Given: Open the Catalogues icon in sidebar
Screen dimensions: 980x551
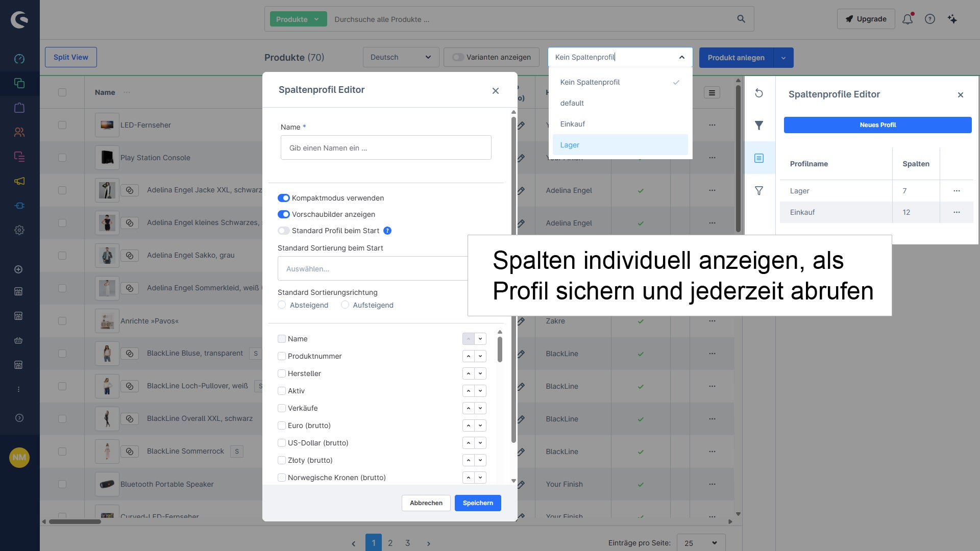Looking at the screenshot, I should pos(19,83).
